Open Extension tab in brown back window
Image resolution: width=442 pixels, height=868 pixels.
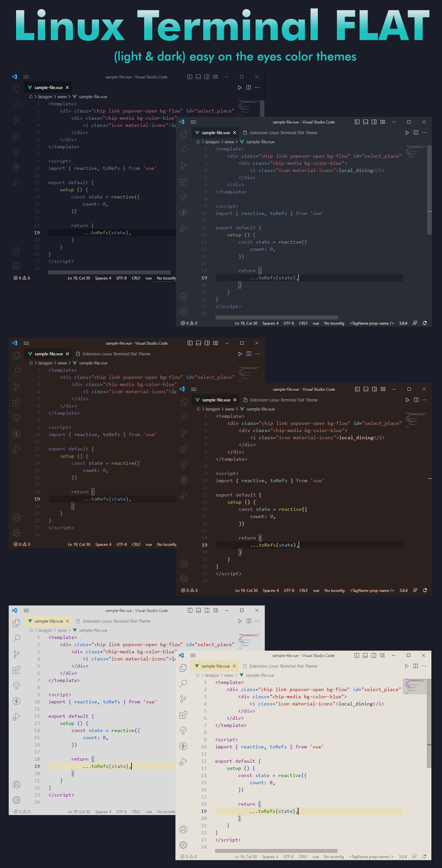click(113, 354)
